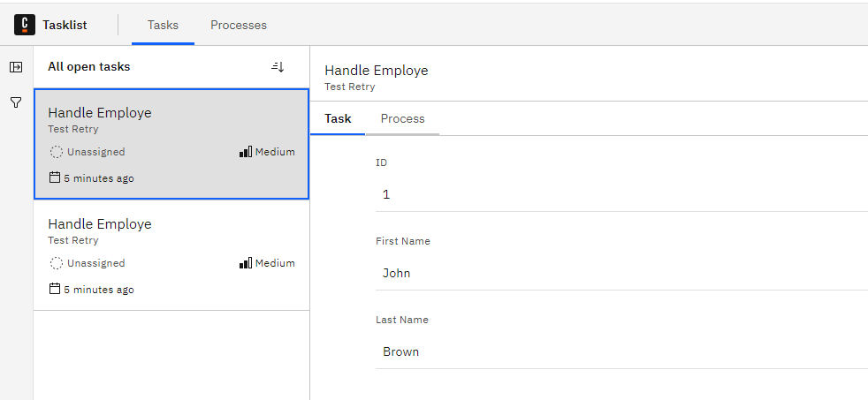Click the calendar icon on the second task
This screenshot has height=400, width=868.
[54, 289]
